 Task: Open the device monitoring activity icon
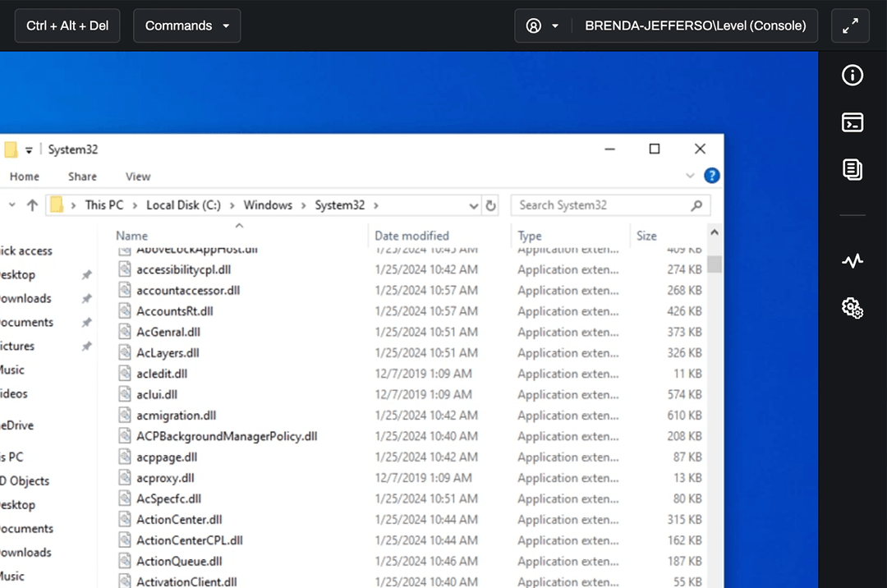(x=853, y=260)
